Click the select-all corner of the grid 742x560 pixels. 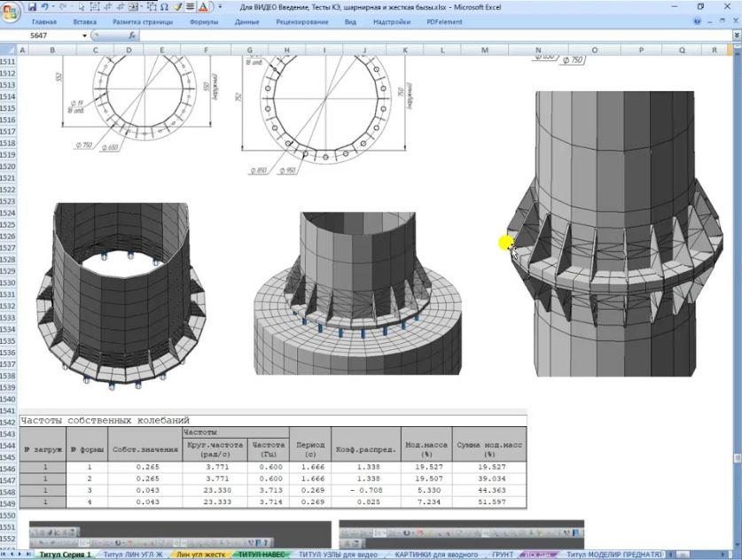click(9, 51)
